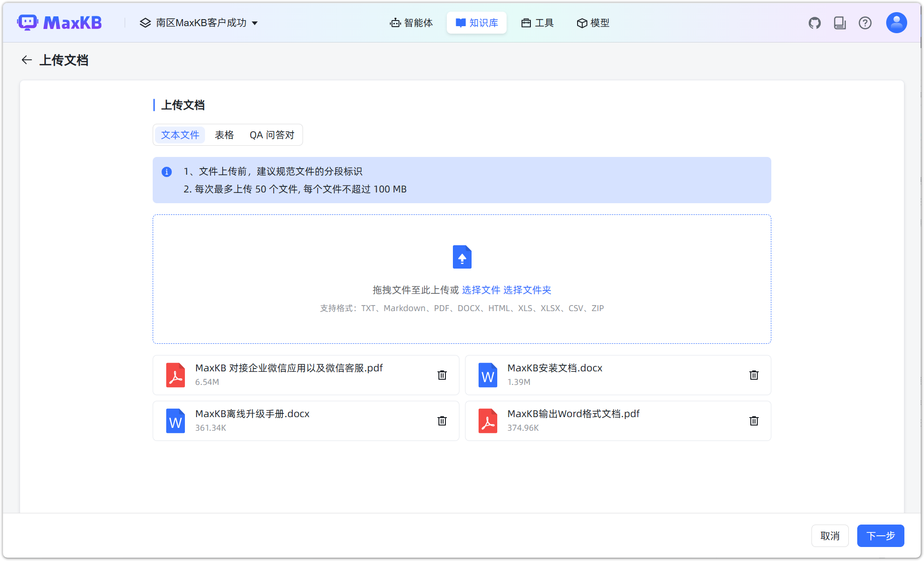Switch to the 表格 file type tab

coord(224,135)
